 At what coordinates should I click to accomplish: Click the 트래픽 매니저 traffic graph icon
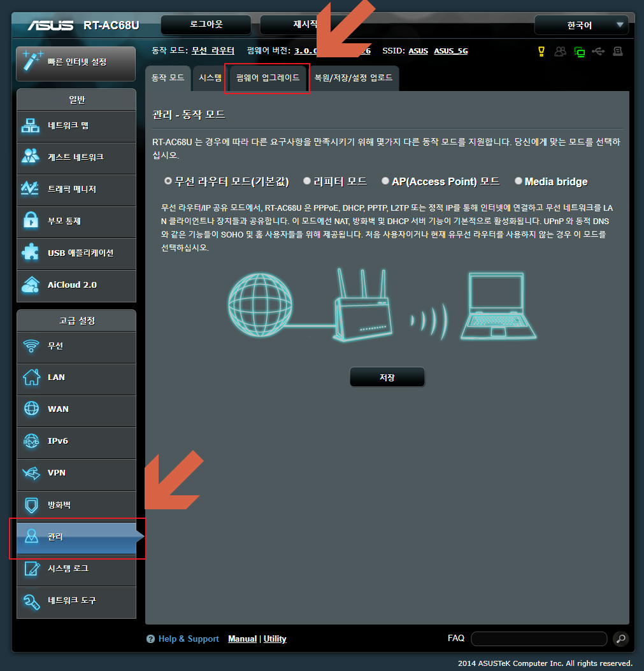pyautogui.click(x=30, y=188)
